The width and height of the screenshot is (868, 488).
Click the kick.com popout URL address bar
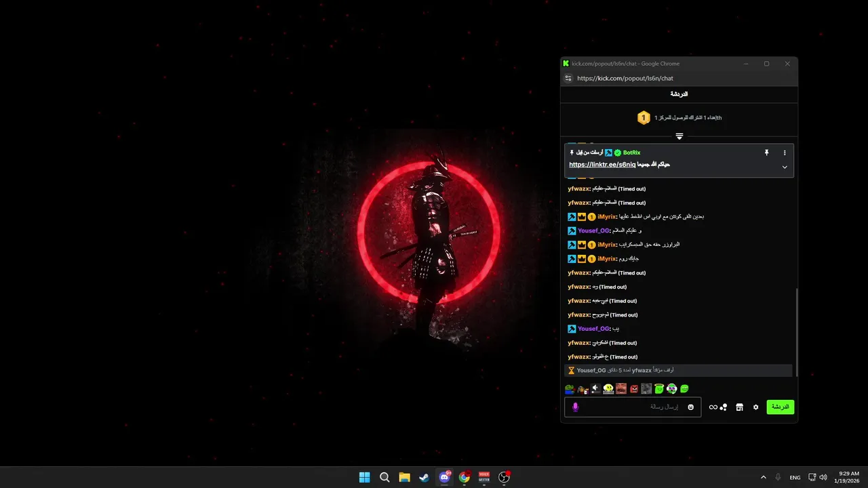pyautogui.click(x=625, y=78)
